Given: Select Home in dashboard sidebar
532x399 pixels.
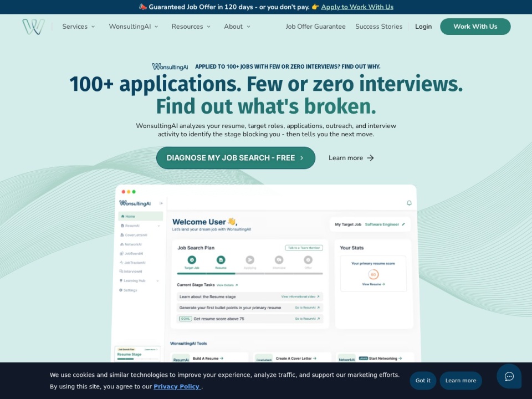Looking at the screenshot, I should 140,216.
